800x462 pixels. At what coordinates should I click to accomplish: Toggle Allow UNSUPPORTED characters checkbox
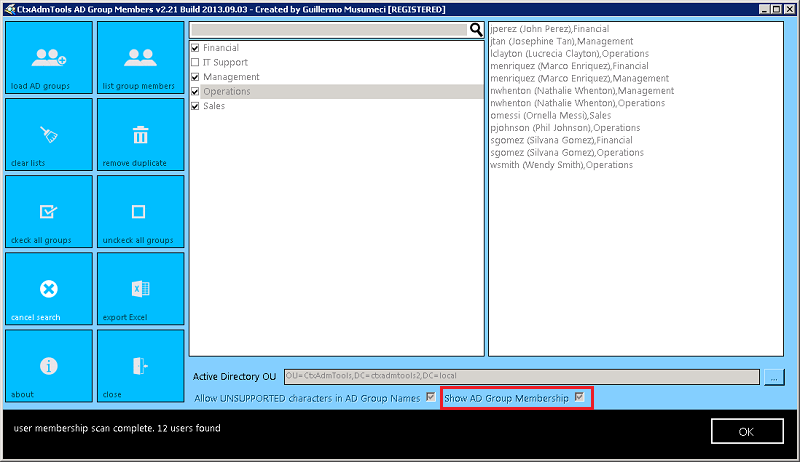pyautogui.click(x=431, y=397)
